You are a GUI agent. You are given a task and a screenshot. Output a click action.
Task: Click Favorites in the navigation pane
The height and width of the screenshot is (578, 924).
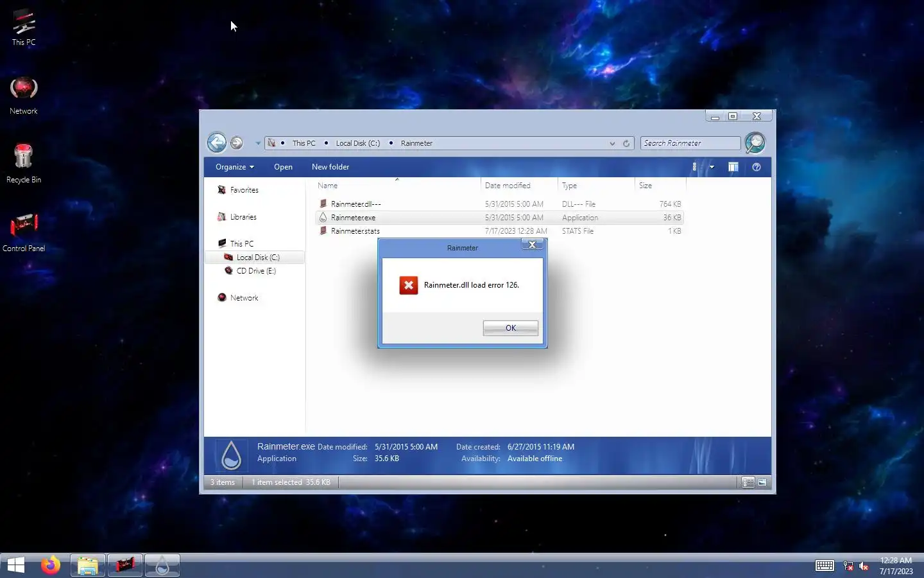coord(244,190)
